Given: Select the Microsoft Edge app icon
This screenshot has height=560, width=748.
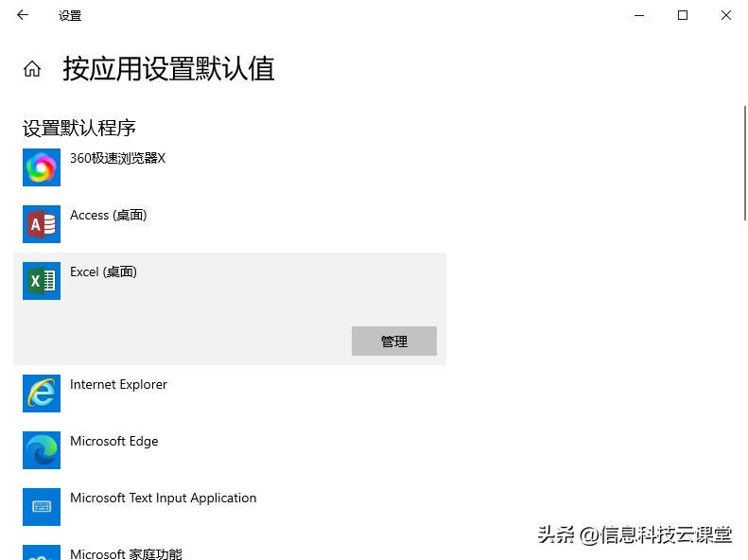Looking at the screenshot, I should tap(42, 450).
